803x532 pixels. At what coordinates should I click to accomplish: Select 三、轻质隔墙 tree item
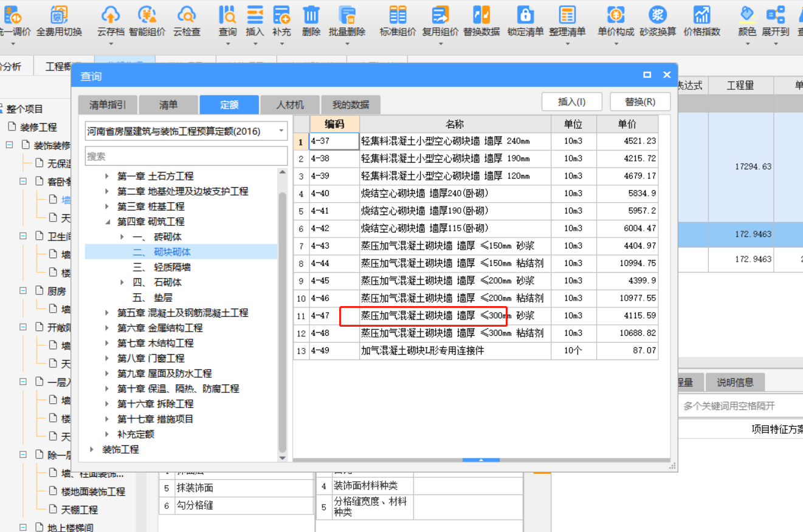tap(162, 267)
